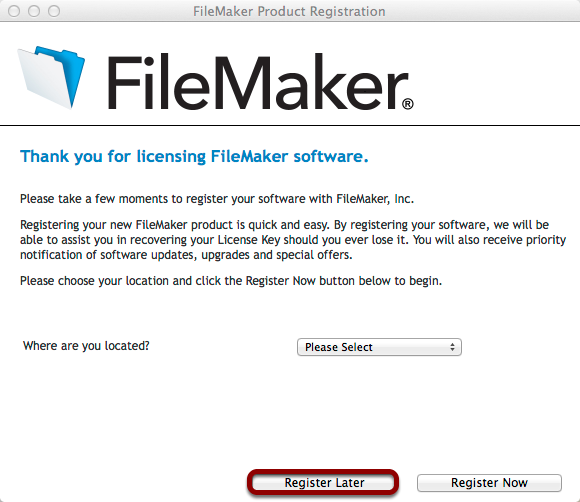Viewport: 580px width, 502px height.
Task: Click the paragraph starting Registering your new FileMaker
Action: click(x=293, y=240)
